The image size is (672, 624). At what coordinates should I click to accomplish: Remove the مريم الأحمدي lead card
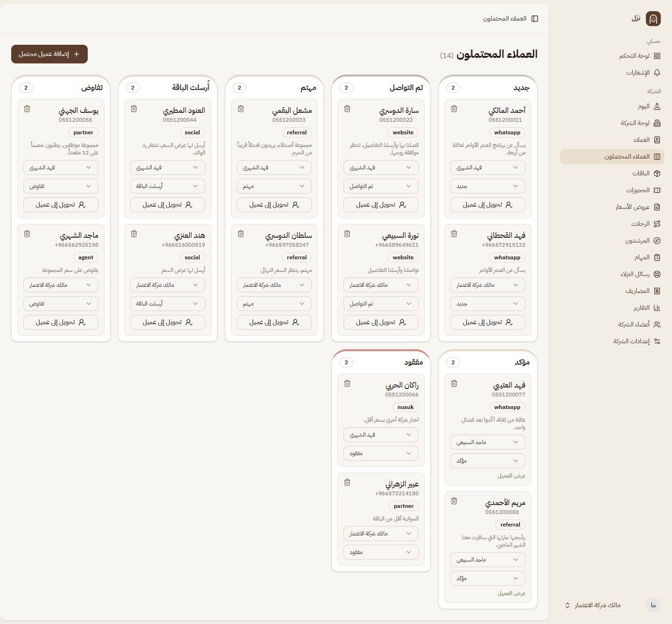(454, 501)
